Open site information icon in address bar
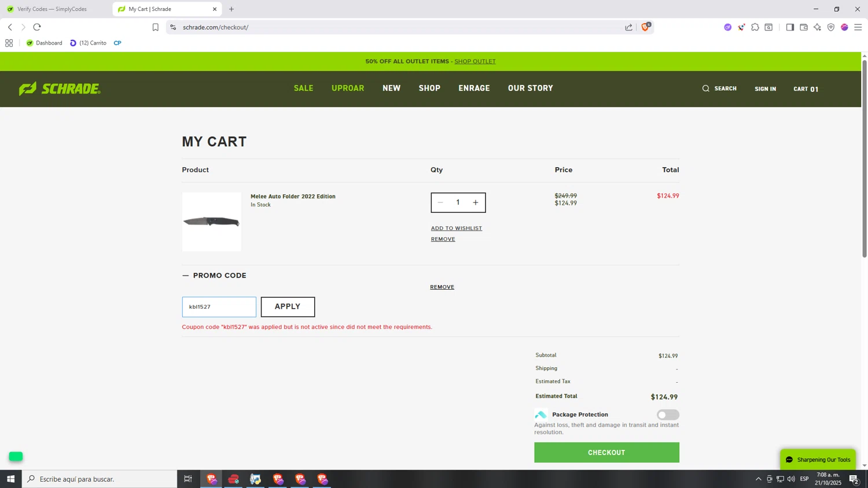Viewport: 868px width, 488px height. tap(173, 27)
